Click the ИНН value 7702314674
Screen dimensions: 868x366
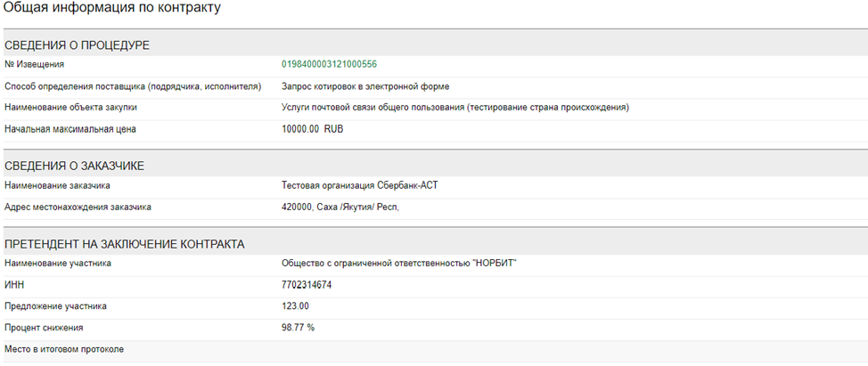(307, 285)
